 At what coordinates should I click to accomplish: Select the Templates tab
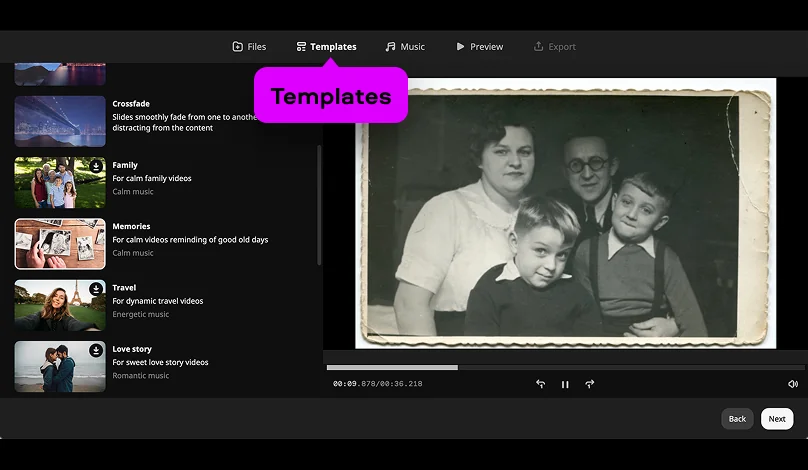point(326,47)
